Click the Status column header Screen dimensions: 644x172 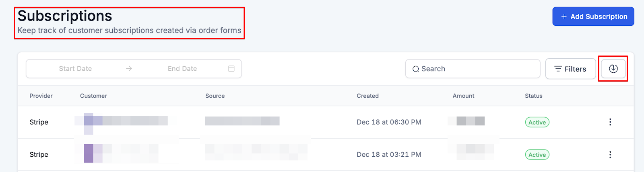(x=533, y=96)
